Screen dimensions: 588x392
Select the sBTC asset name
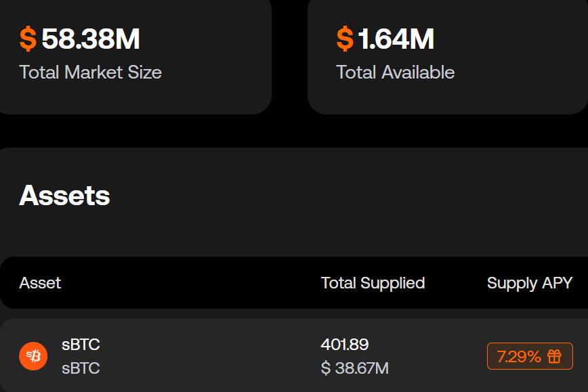tap(81, 345)
